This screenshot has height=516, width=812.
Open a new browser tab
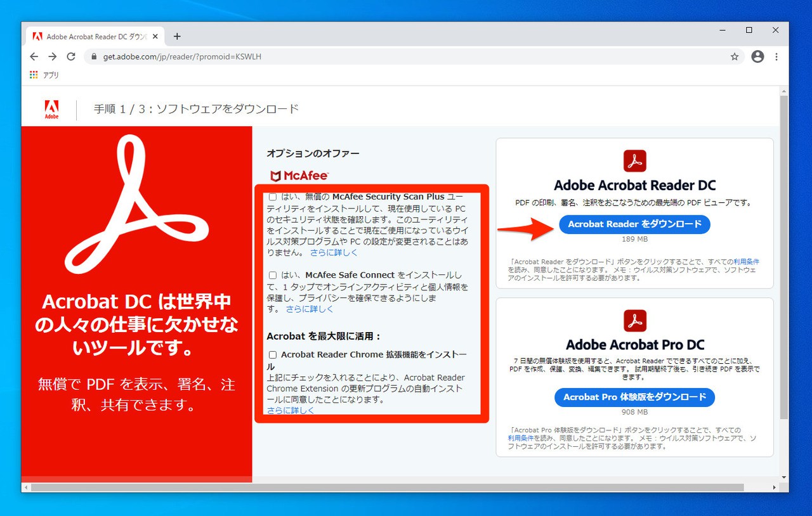coord(177,36)
